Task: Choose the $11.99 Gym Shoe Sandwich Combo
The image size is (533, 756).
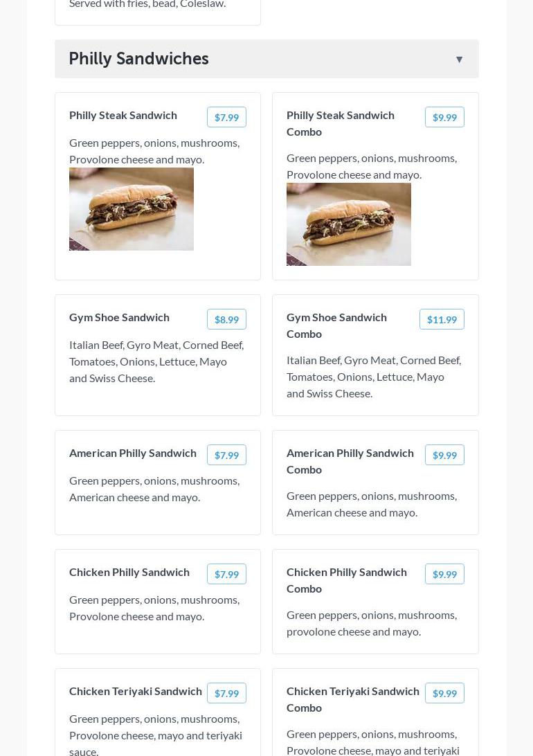Action: pos(442,320)
